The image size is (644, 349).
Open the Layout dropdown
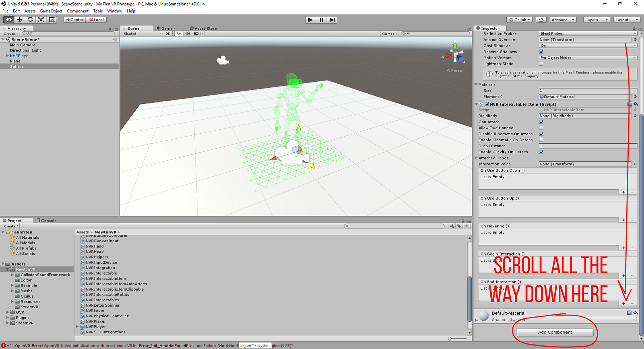[626, 20]
